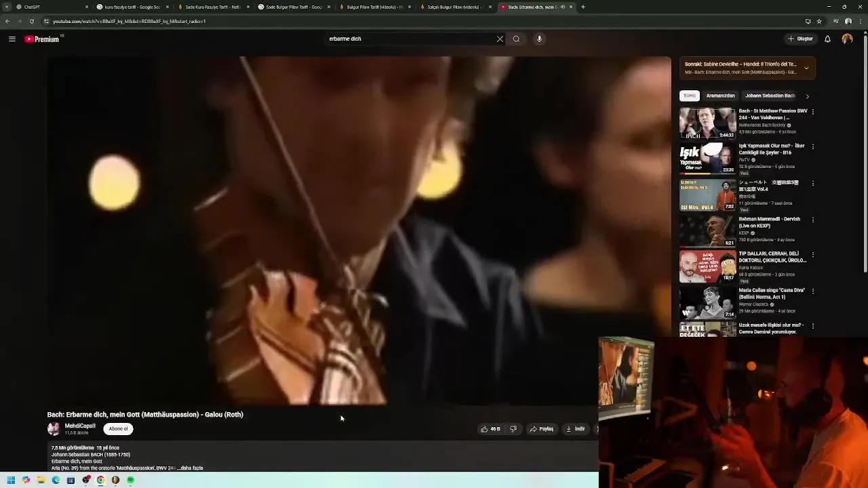Open the YouTube account avatar menu
The height and width of the screenshot is (488, 868).
click(847, 39)
